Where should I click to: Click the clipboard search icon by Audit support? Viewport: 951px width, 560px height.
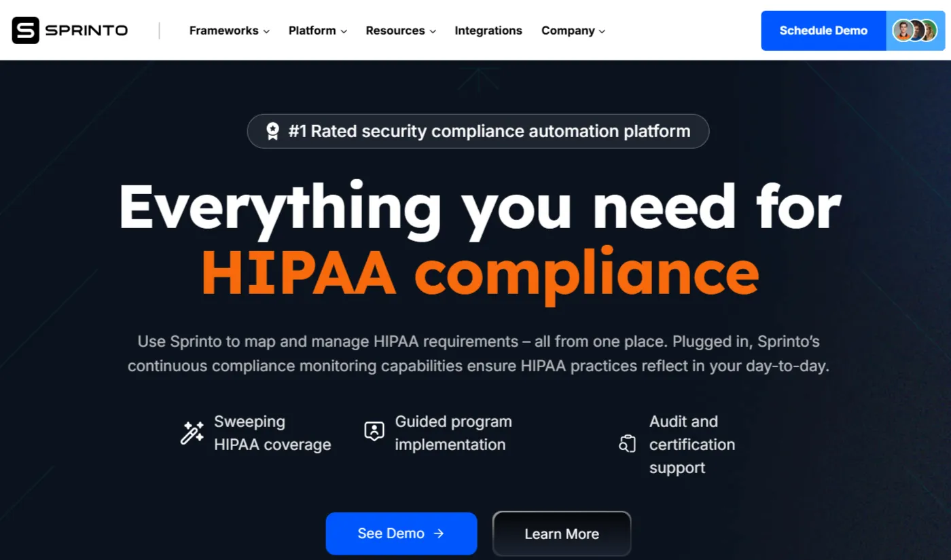pos(627,444)
